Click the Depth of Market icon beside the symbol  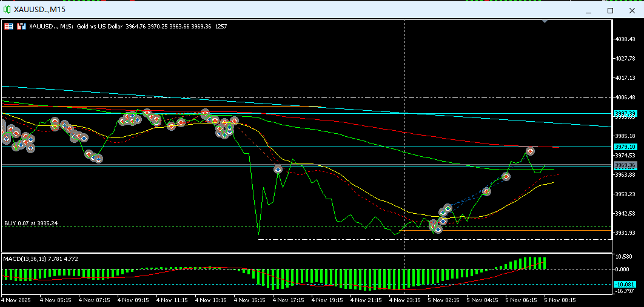click(x=22, y=27)
